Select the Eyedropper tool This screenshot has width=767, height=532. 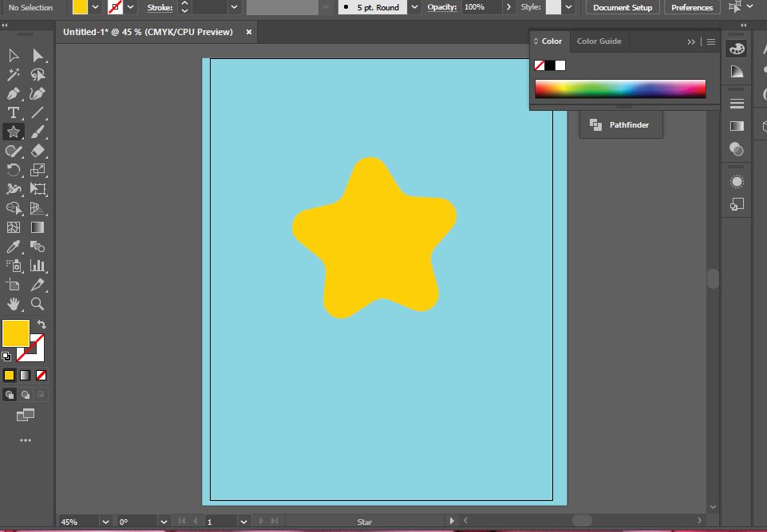[14, 246]
